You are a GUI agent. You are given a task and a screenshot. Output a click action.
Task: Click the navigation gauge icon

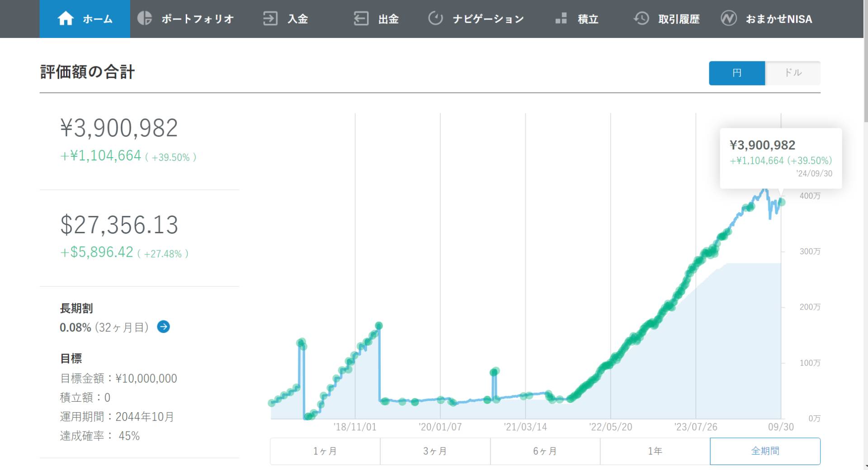click(435, 19)
